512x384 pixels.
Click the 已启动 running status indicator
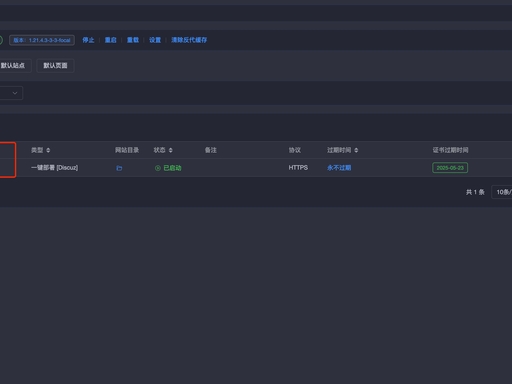tap(168, 168)
